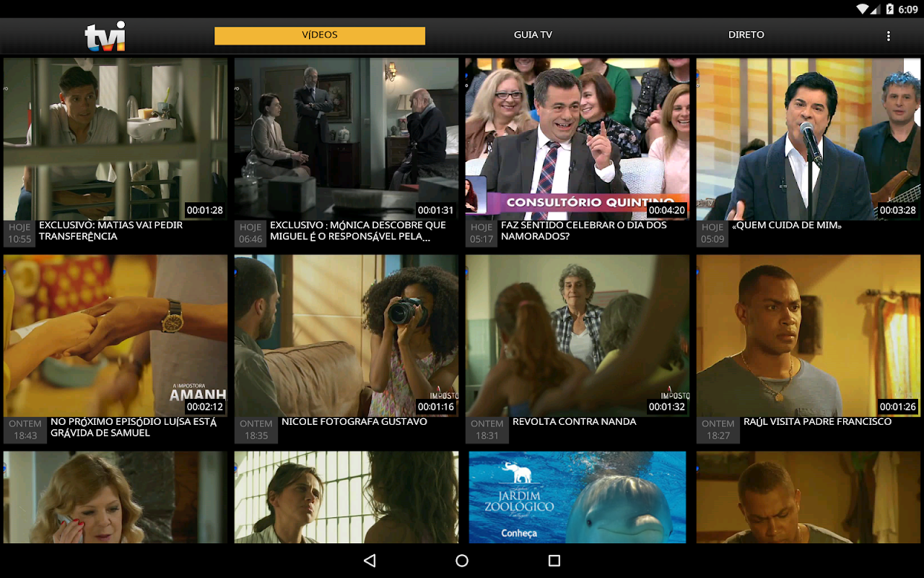Click the 'HOJE 10:55' date label

point(19,233)
